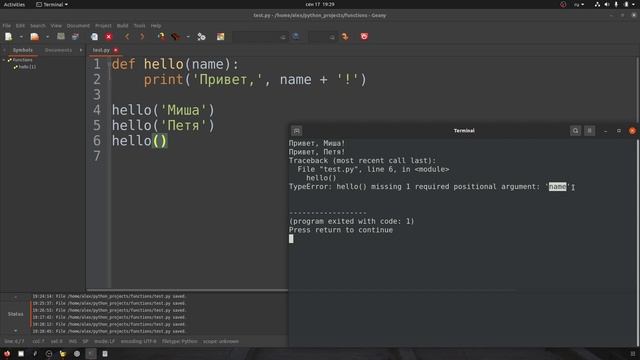Click the Quit toolbar icon
This screenshot has height=360, width=640.
coord(364,37)
